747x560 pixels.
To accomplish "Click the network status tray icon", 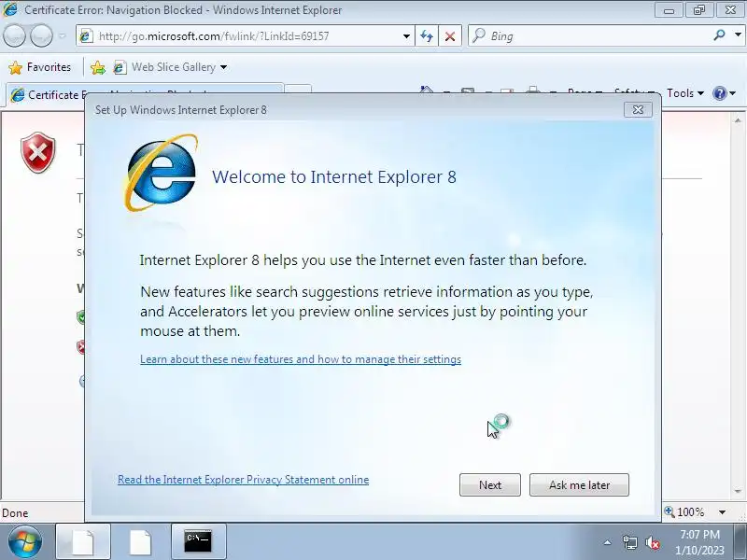I will (629, 542).
